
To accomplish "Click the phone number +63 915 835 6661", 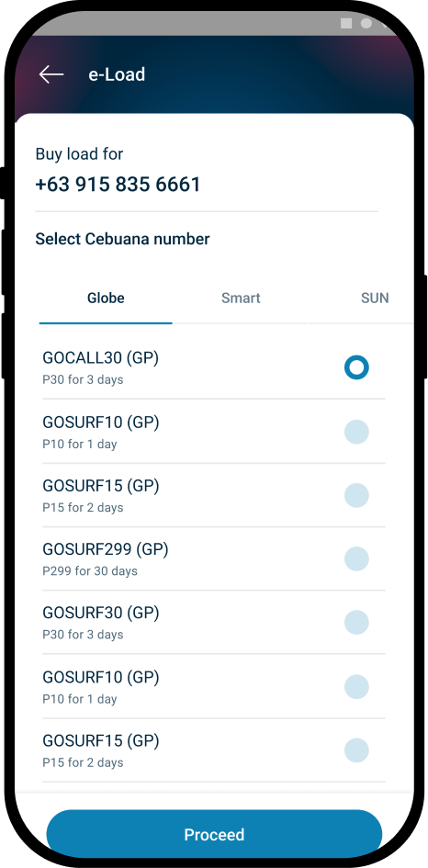I will point(118,185).
